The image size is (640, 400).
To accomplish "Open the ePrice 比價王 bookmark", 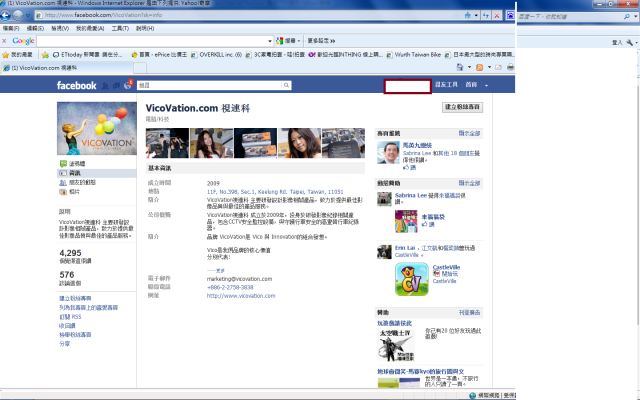I will coord(159,55).
